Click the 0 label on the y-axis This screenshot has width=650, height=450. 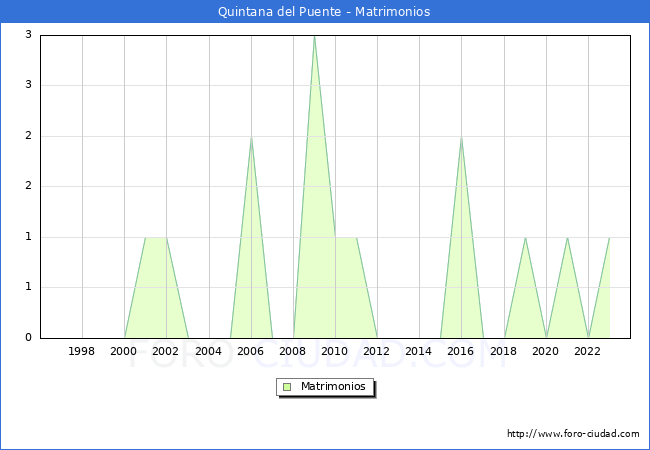29,338
